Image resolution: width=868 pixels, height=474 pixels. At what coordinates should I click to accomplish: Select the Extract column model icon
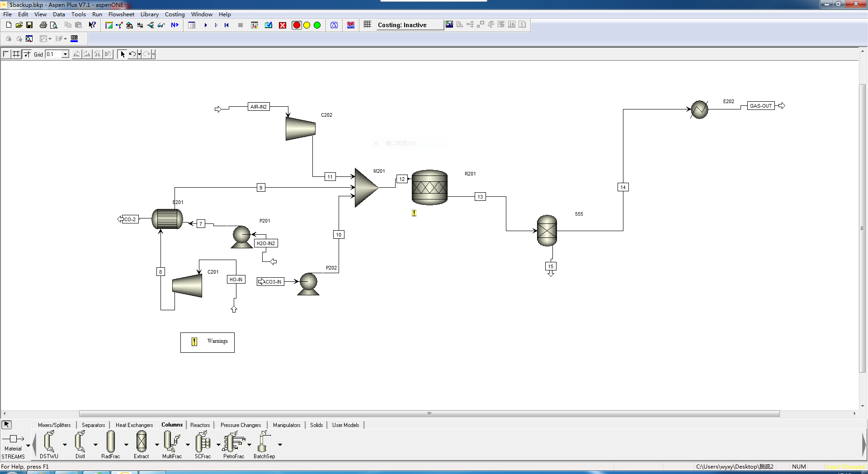[x=142, y=441]
